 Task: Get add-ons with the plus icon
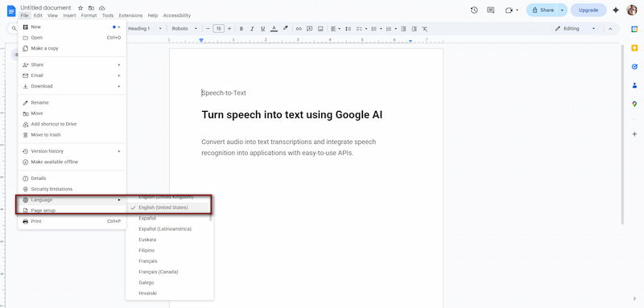point(634,134)
